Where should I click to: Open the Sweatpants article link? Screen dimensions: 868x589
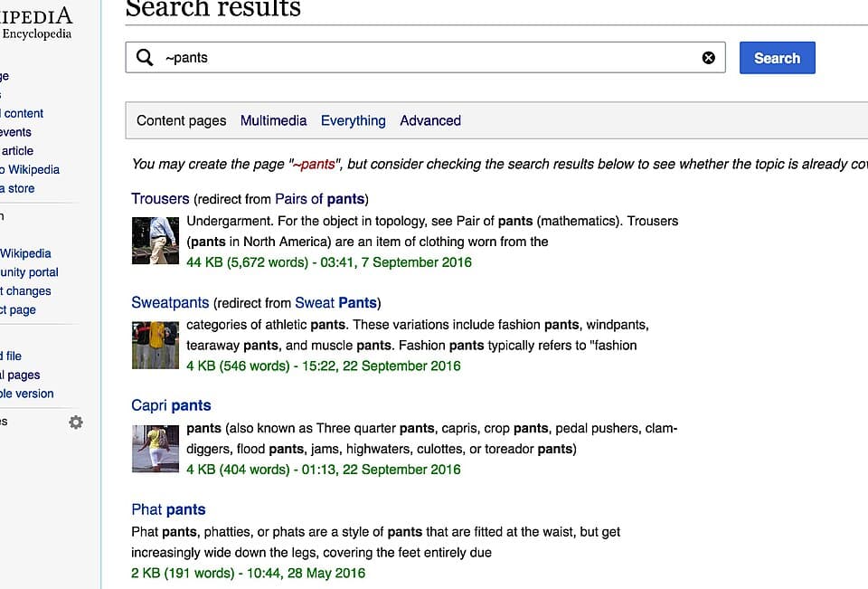170,302
